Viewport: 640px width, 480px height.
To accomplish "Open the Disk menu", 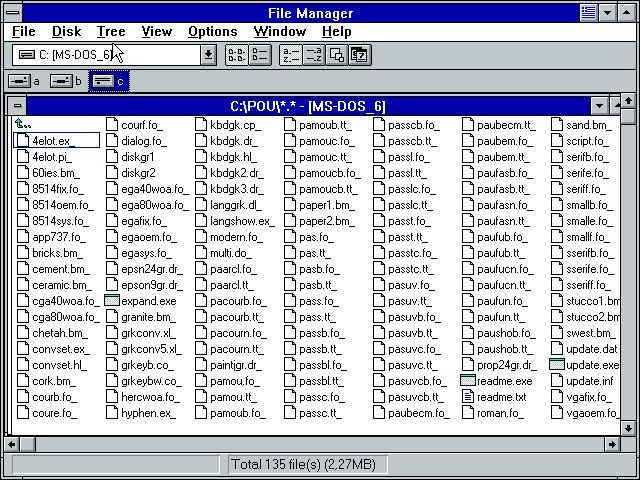I will [x=67, y=32].
